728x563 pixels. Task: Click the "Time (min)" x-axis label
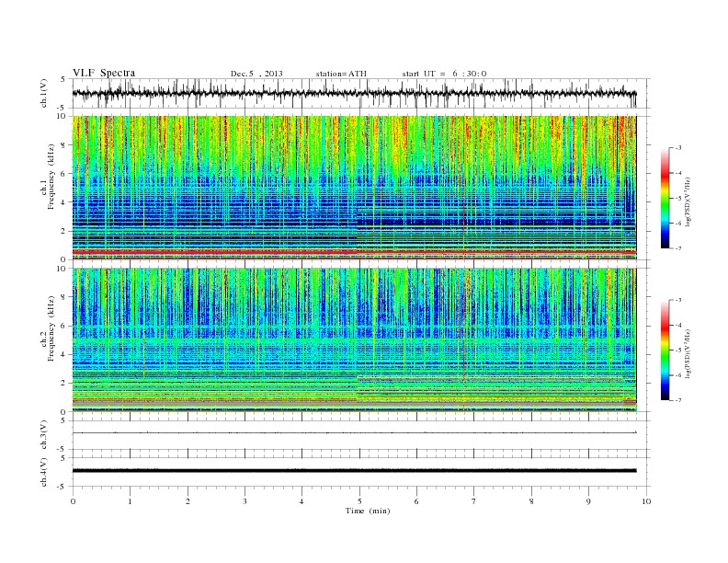[368, 511]
